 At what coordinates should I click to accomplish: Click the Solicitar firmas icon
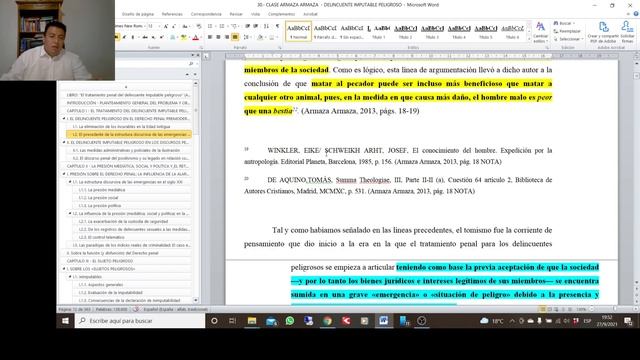click(627, 32)
